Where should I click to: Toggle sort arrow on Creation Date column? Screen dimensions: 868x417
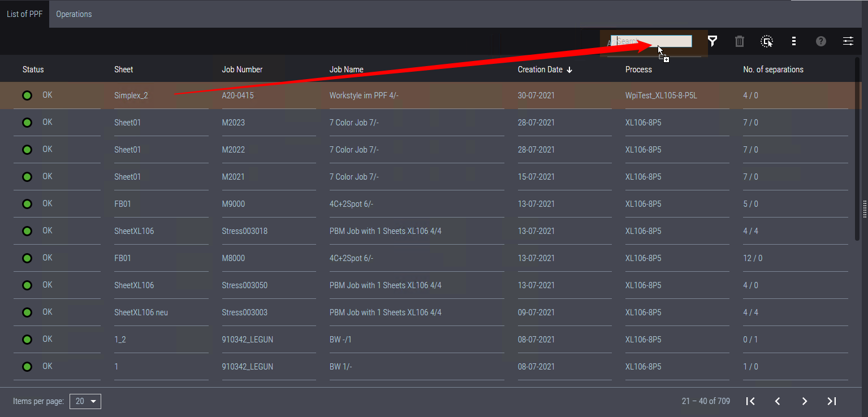point(569,69)
